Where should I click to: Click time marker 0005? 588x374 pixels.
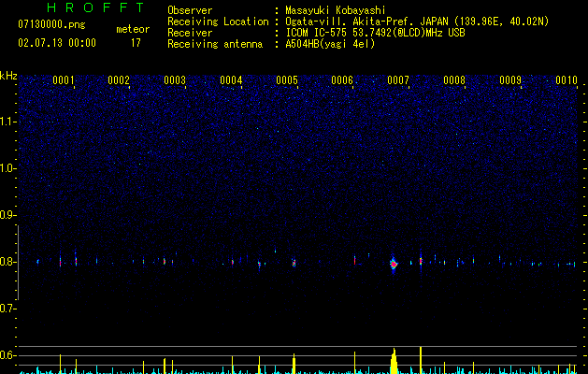[287, 80]
